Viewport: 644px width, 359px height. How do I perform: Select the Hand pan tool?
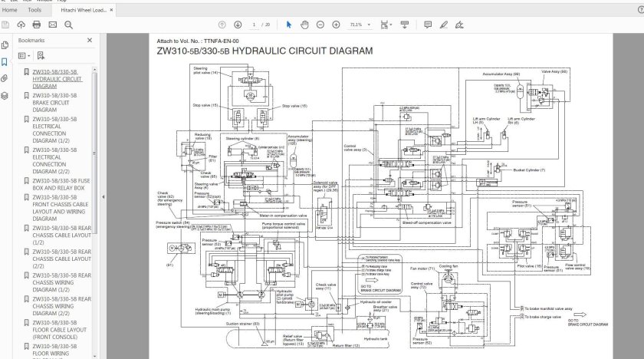pos(304,25)
